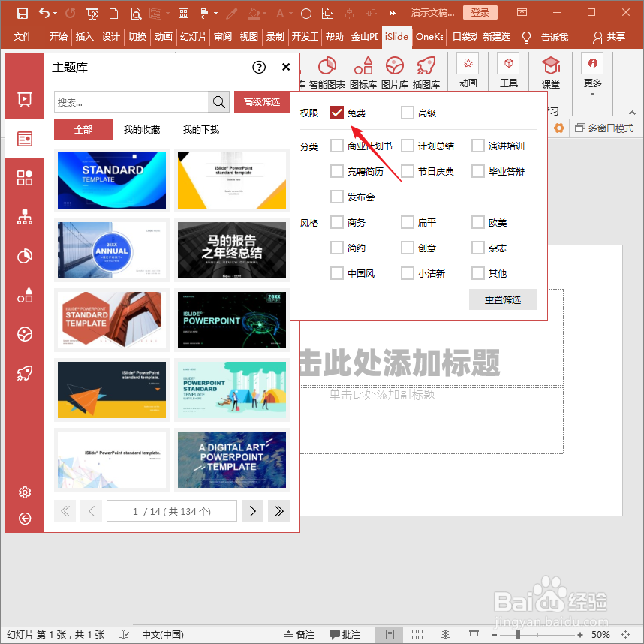Click the print preview icon
Viewport: 644px width, 644px height.
[136, 14]
